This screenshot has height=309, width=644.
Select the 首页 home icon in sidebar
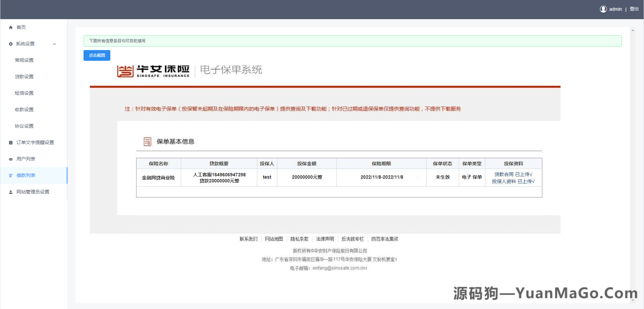[10, 27]
